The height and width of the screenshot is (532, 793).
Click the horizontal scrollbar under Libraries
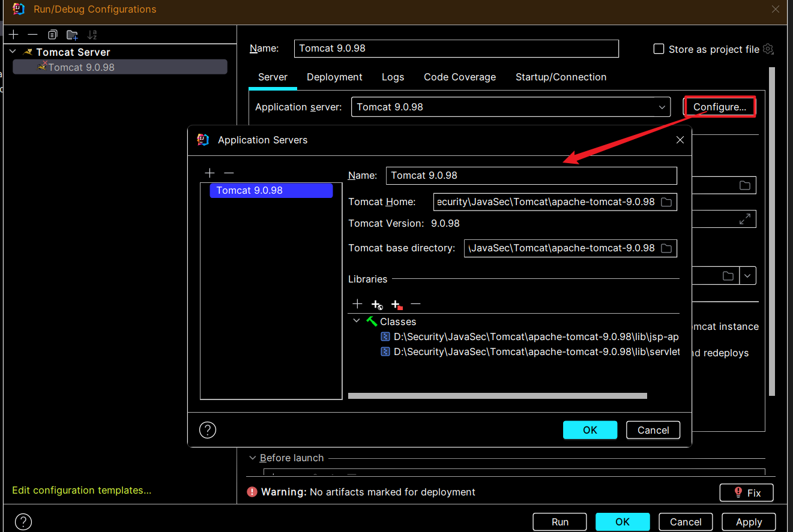(497, 396)
